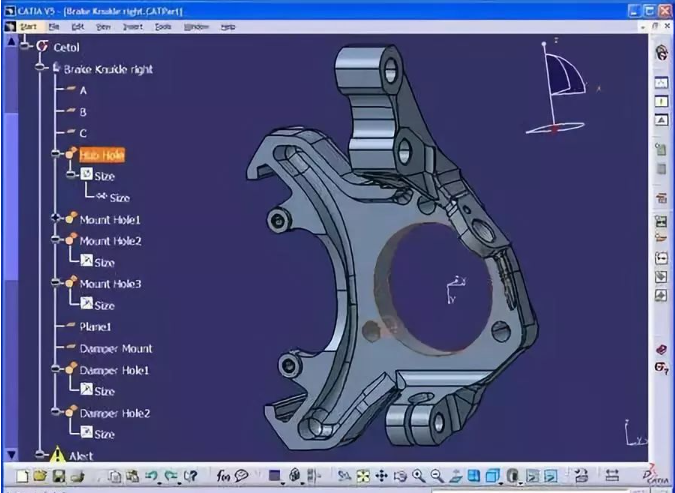Collapse the Hub Hole tree node
The image size is (675, 493).
56,154
